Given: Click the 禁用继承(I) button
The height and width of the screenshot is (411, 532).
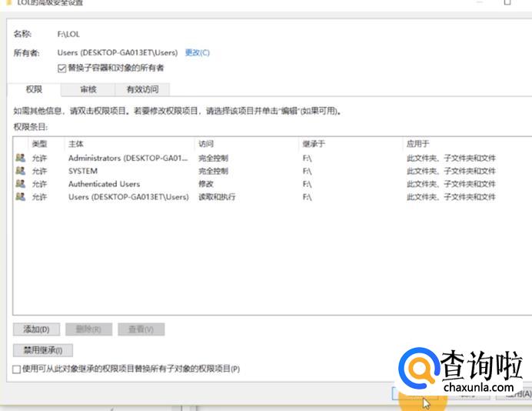Looking at the screenshot, I should (x=42, y=350).
